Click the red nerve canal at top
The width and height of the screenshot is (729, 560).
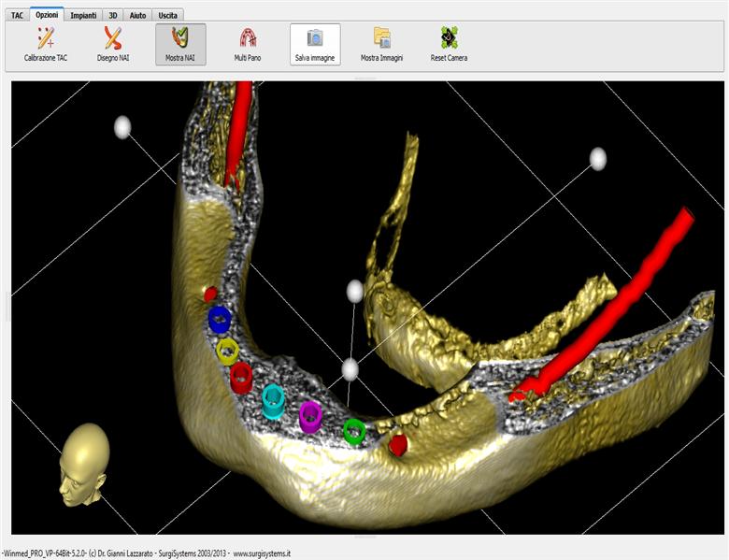pos(238,133)
